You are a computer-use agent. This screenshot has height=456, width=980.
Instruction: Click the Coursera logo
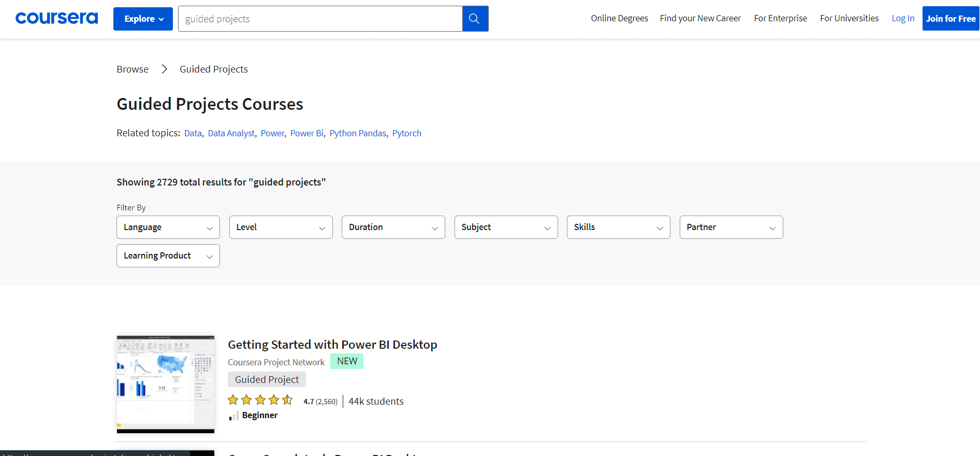point(56,18)
